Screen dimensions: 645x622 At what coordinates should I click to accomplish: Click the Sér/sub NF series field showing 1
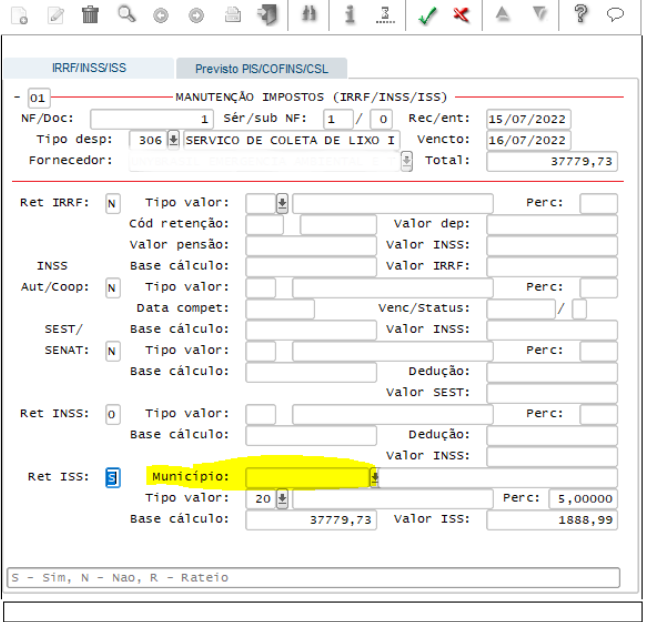(338, 119)
